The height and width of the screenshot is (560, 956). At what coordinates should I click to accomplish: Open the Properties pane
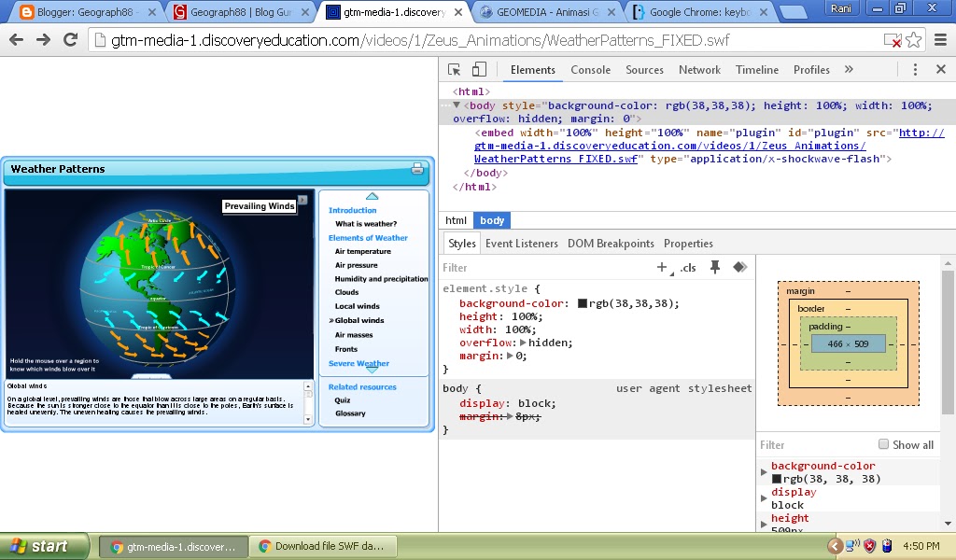tap(688, 244)
